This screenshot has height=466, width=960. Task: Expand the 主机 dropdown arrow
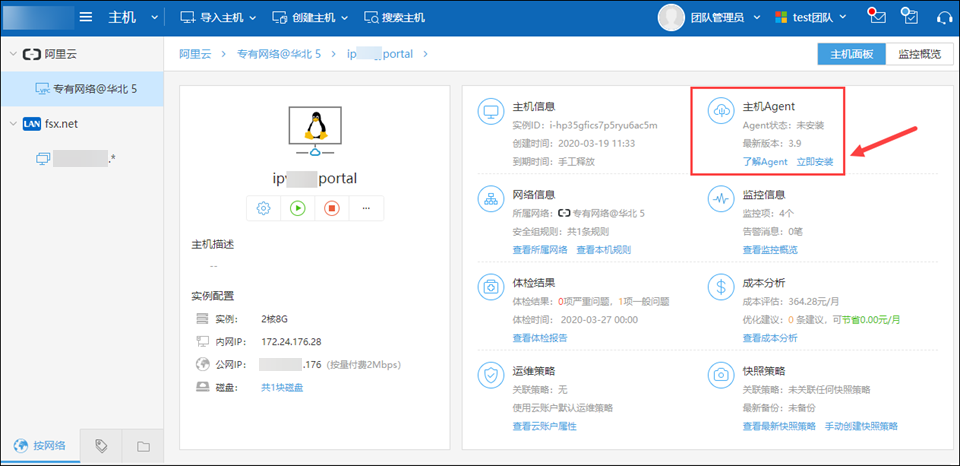(x=154, y=18)
